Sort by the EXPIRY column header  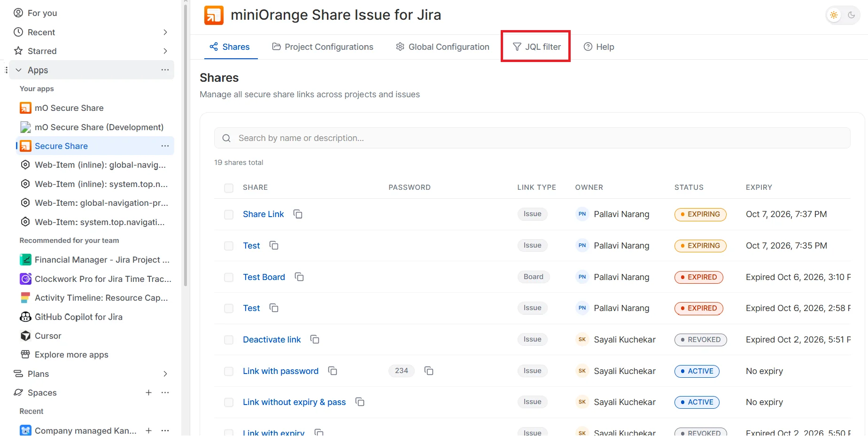point(759,187)
